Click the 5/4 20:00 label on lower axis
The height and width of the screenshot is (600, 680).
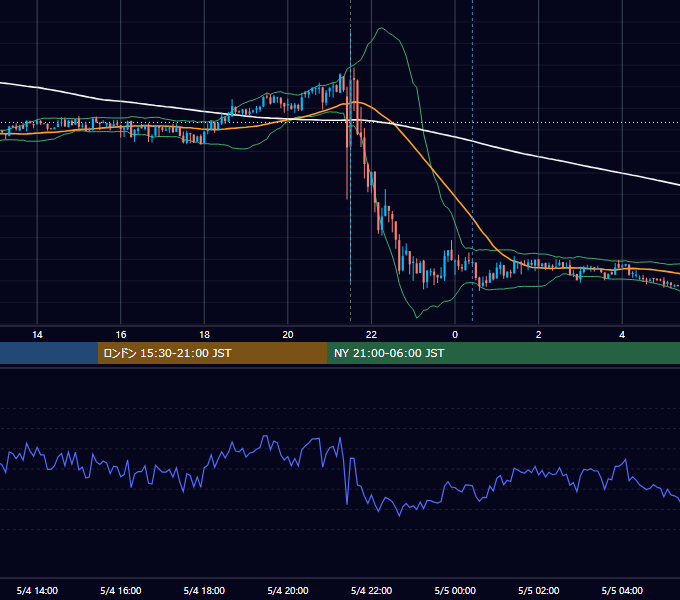[288, 590]
